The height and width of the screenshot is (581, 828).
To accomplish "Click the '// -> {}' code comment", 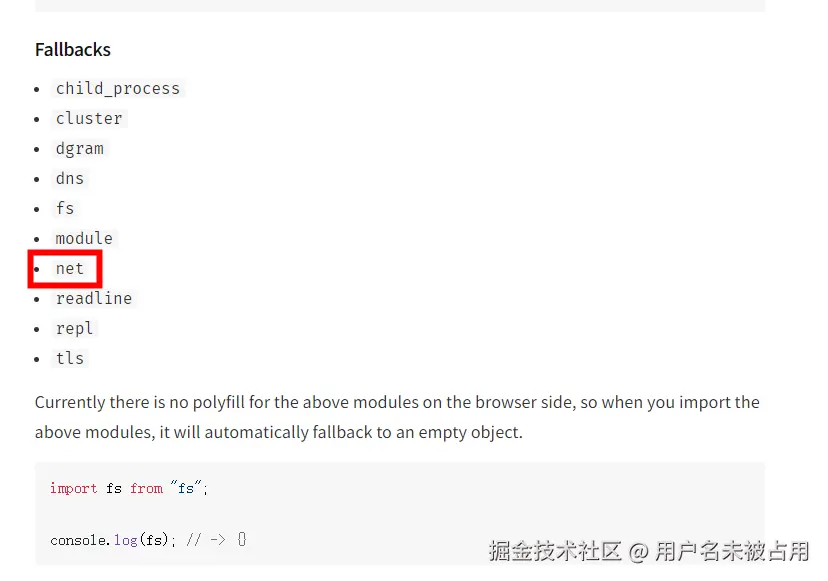I will (216, 540).
